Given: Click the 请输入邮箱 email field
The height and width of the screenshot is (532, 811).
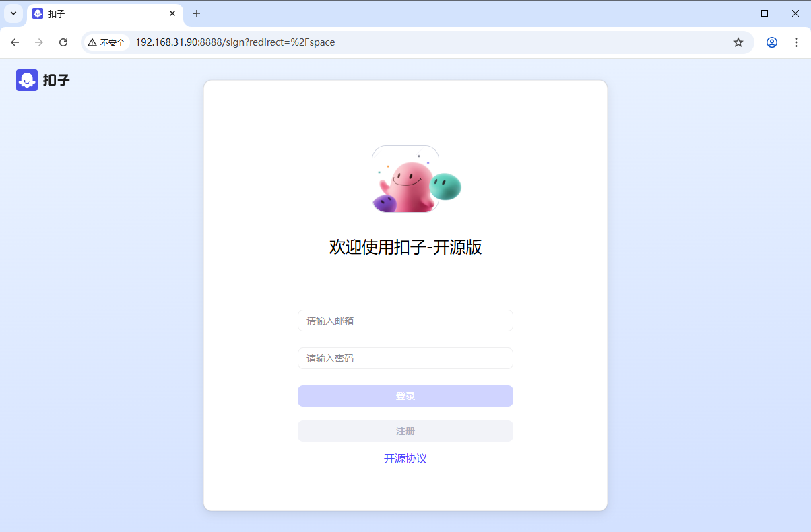Looking at the screenshot, I should tap(405, 321).
